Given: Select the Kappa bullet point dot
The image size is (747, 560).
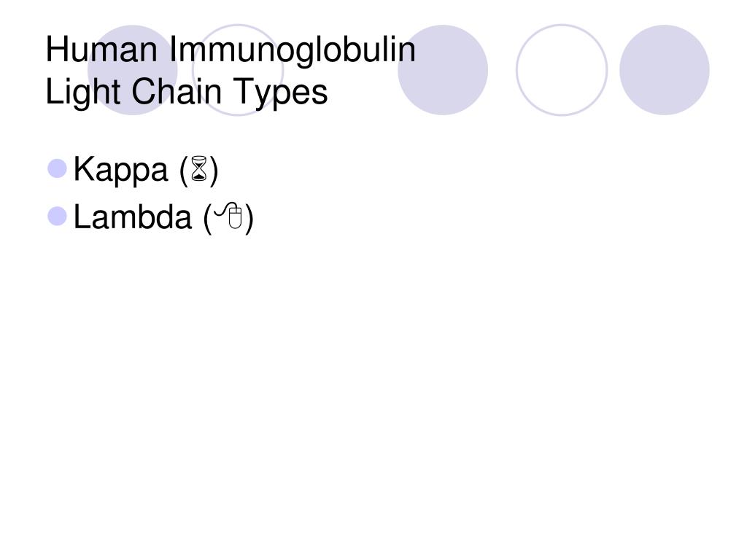Looking at the screenshot, I should click(x=57, y=168).
